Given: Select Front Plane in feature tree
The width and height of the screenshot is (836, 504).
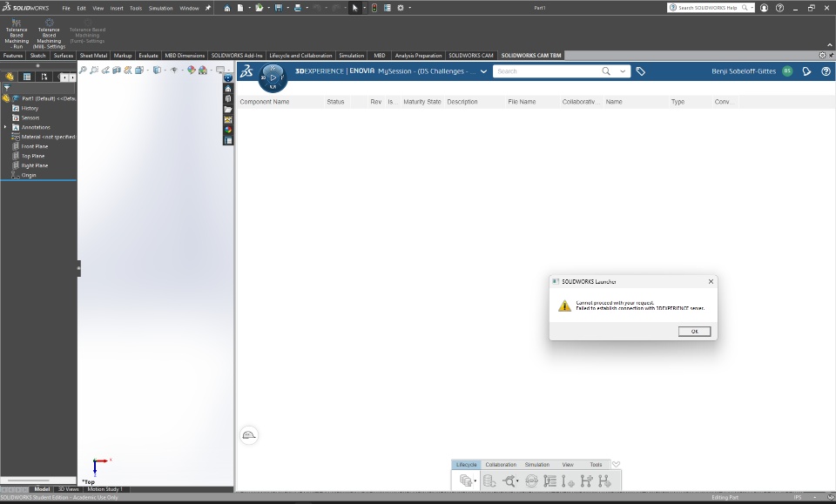Looking at the screenshot, I should tap(35, 146).
